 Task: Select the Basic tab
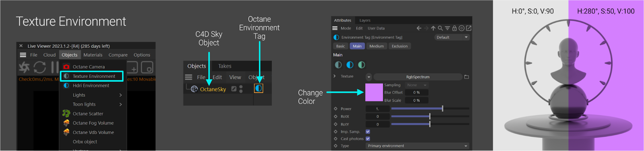tap(341, 46)
